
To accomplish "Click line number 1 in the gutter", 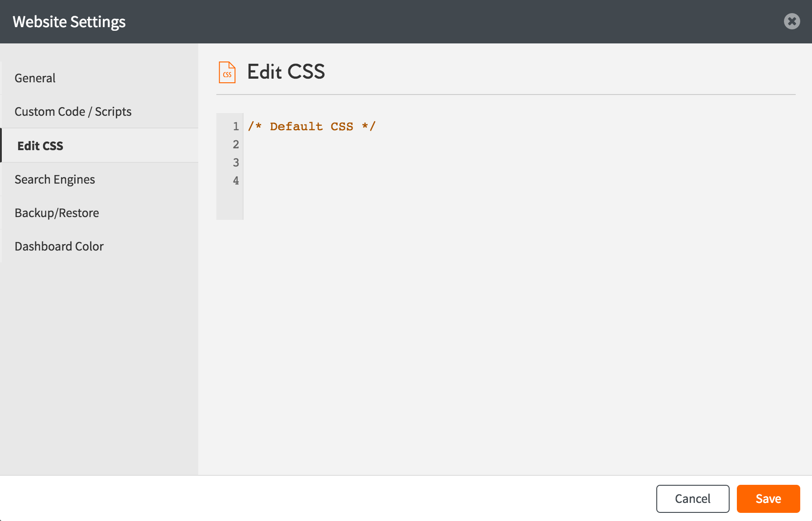I will tap(236, 127).
